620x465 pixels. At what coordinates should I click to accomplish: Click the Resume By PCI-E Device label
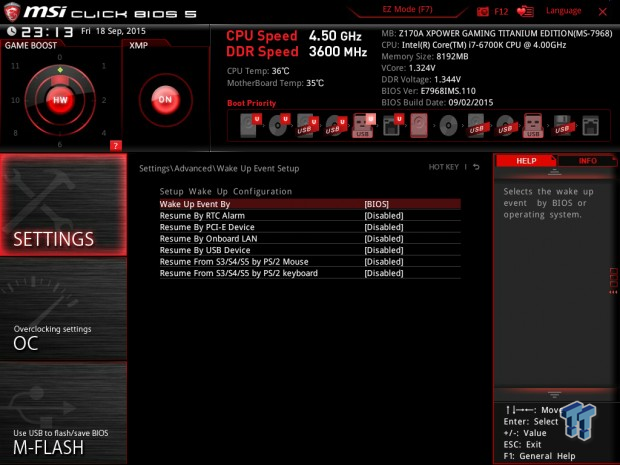pyautogui.click(x=207, y=227)
